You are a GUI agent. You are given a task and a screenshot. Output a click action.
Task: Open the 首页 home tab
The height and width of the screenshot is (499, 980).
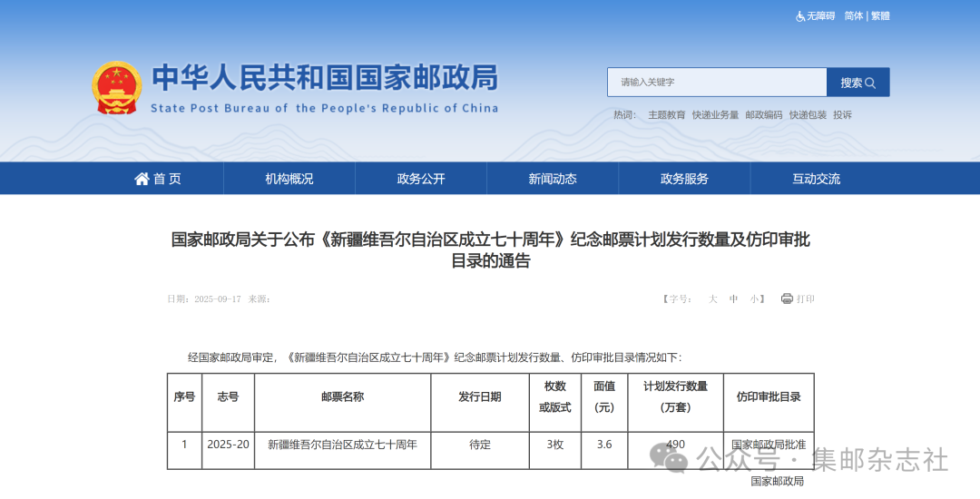(x=158, y=179)
